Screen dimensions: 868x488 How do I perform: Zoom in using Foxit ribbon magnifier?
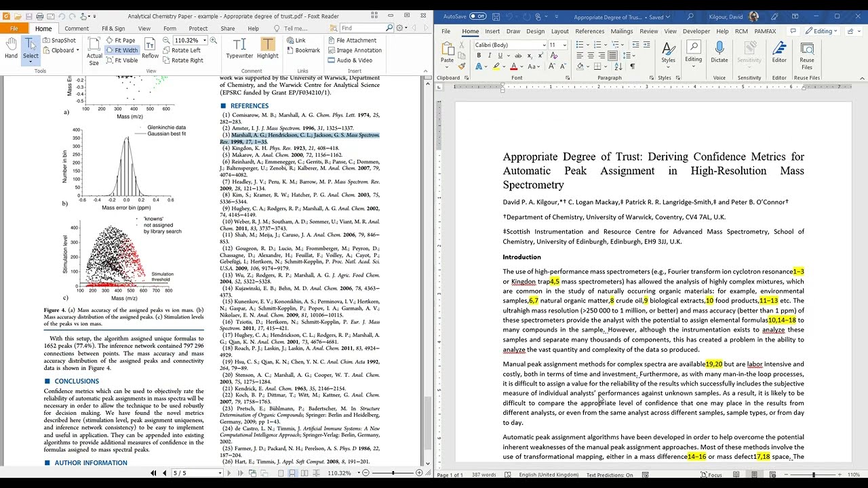tap(213, 41)
